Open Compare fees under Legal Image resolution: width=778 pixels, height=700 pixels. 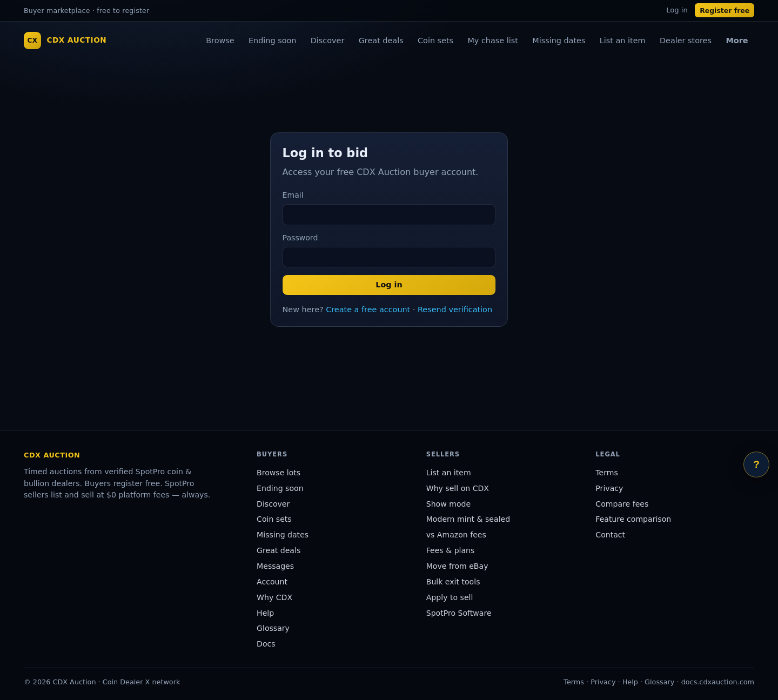coord(622,504)
